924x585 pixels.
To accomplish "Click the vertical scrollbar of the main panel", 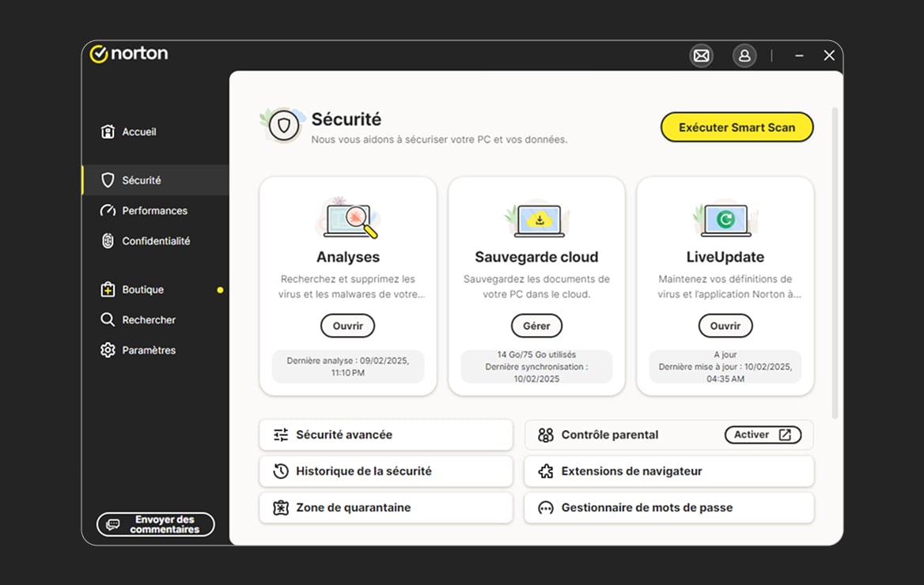I will (834, 261).
